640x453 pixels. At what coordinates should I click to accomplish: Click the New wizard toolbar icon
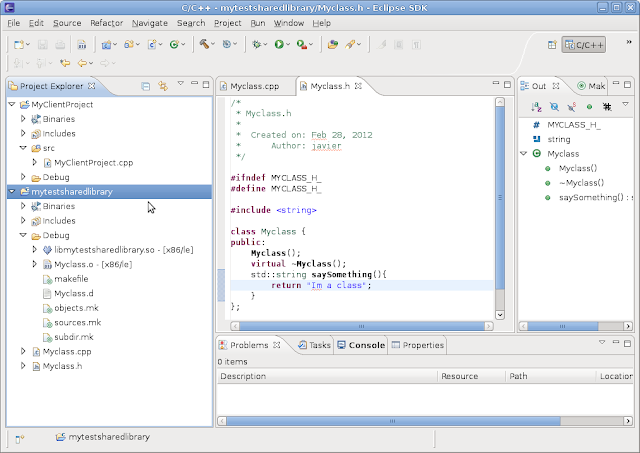pyautogui.click(x=18, y=44)
